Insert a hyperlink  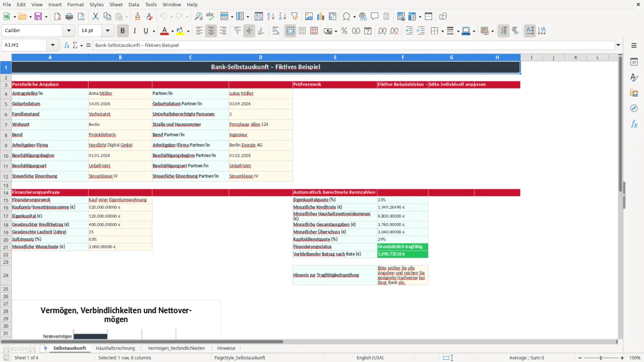(x=363, y=17)
